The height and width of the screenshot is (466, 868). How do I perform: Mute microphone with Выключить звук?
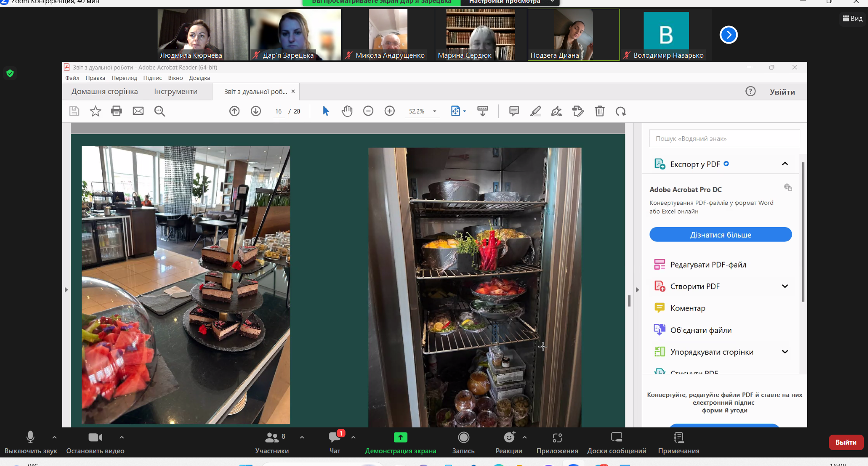point(30,442)
